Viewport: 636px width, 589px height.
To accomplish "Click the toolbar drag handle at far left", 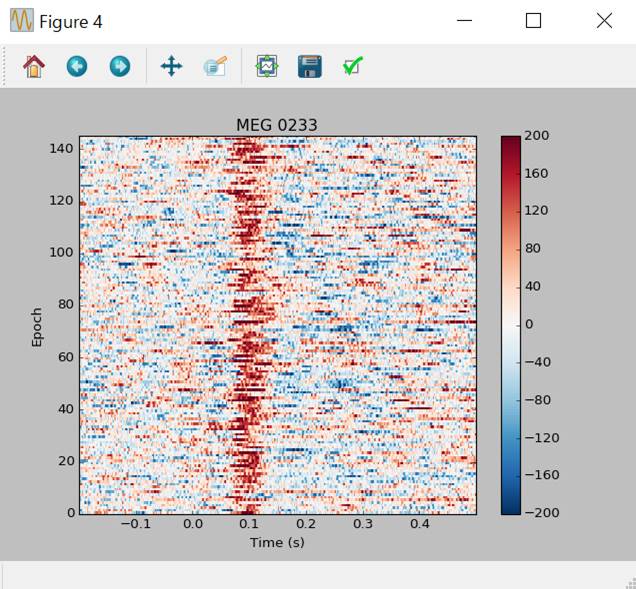I will 6,67.
